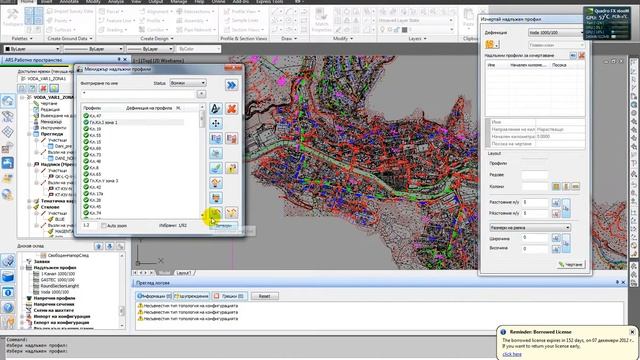Image resolution: width=640 pixels, height=360 pixels.
Task: Click the Чертане button in the draw profile panel
Action: click(x=571, y=264)
